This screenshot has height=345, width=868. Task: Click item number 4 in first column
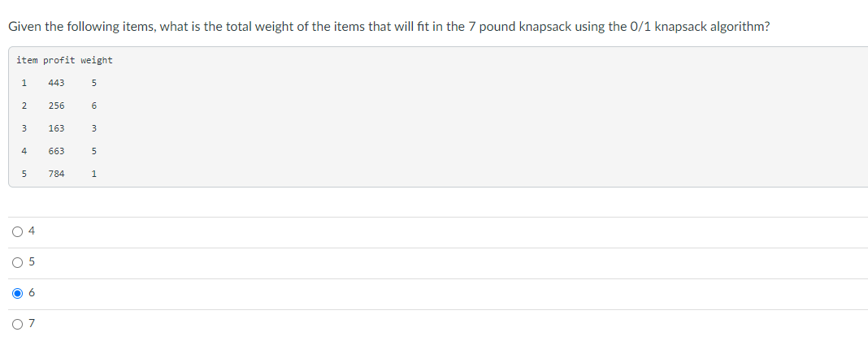tap(24, 151)
